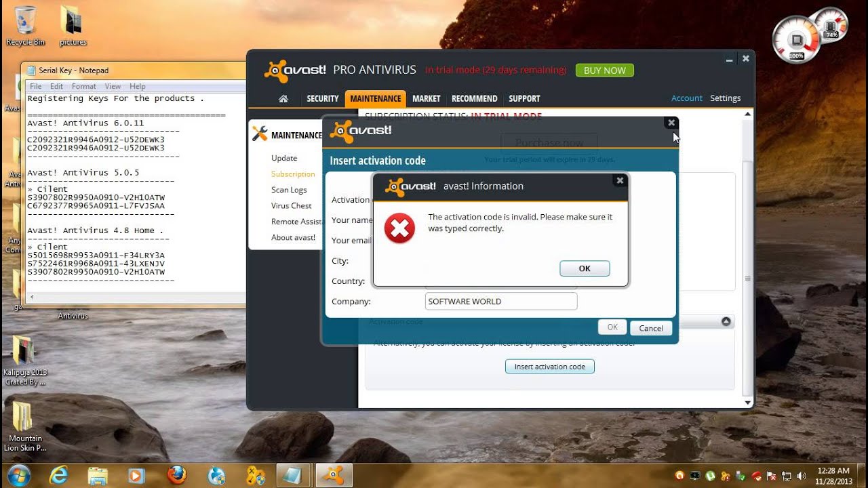Open the MARKET tab
Image resolution: width=868 pixels, height=488 pixels.
click(427, 98)
